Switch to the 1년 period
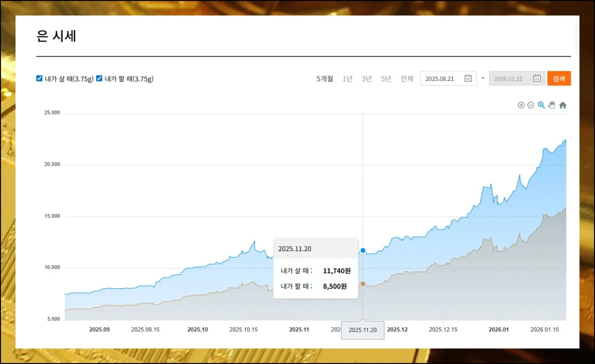This screenshot has width=595, height=364. tap(348, 79)
